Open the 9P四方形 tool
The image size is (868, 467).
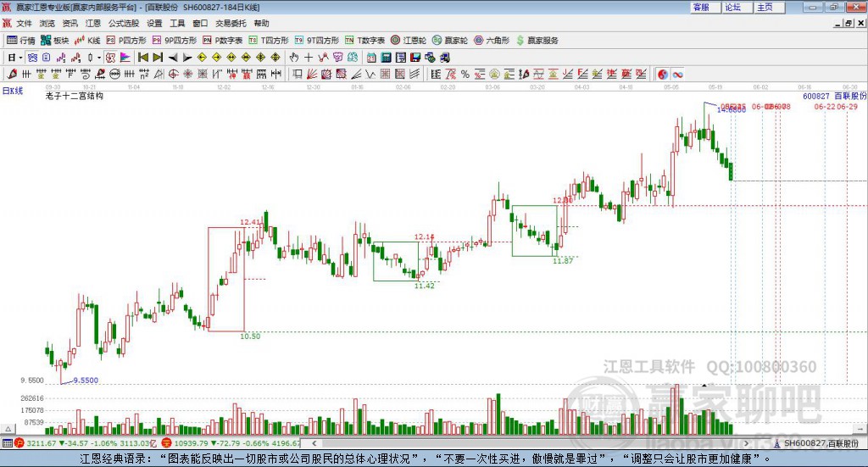(175, 41)
